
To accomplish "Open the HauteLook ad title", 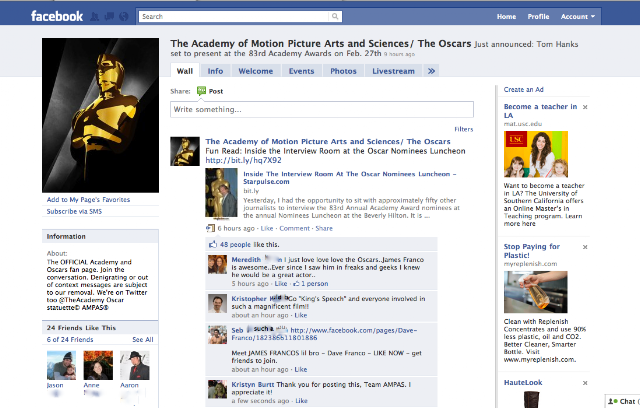I will [x=523, y=383].
